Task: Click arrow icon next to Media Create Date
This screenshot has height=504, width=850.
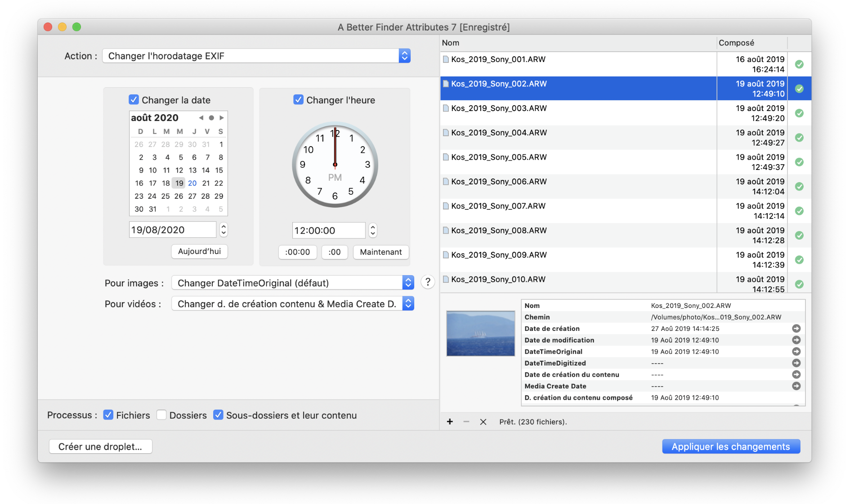Action: click(x=796, y=386)
